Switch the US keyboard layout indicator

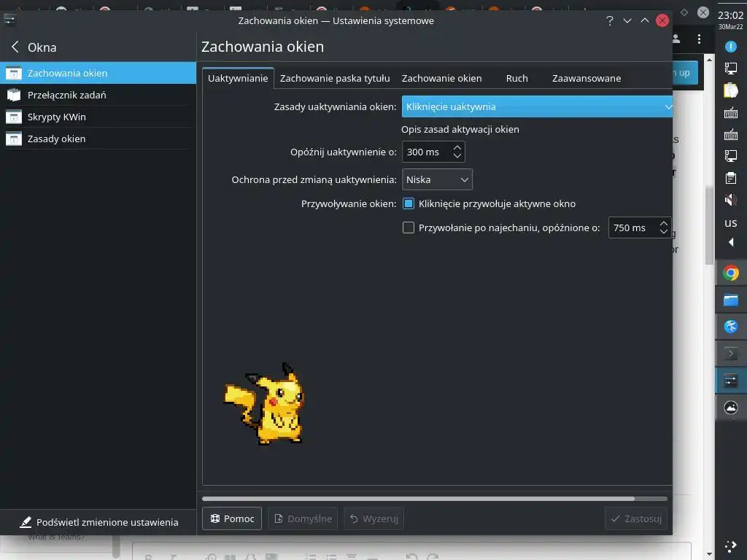pos(730,223)
